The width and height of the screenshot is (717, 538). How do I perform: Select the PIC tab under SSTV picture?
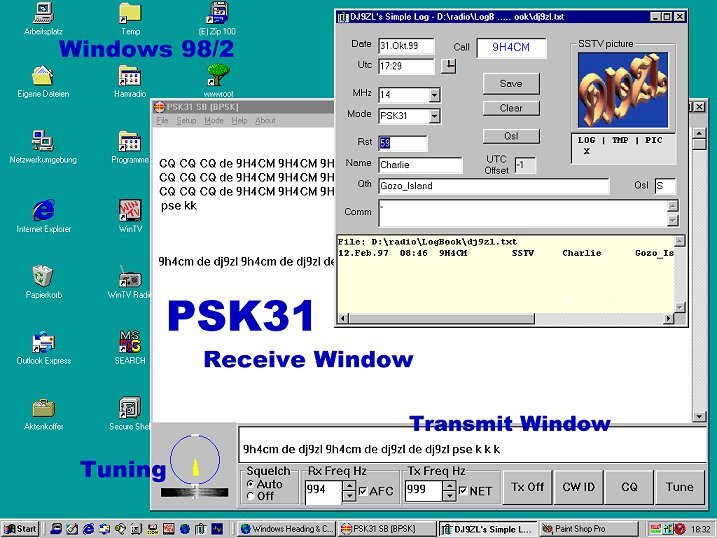653,140
